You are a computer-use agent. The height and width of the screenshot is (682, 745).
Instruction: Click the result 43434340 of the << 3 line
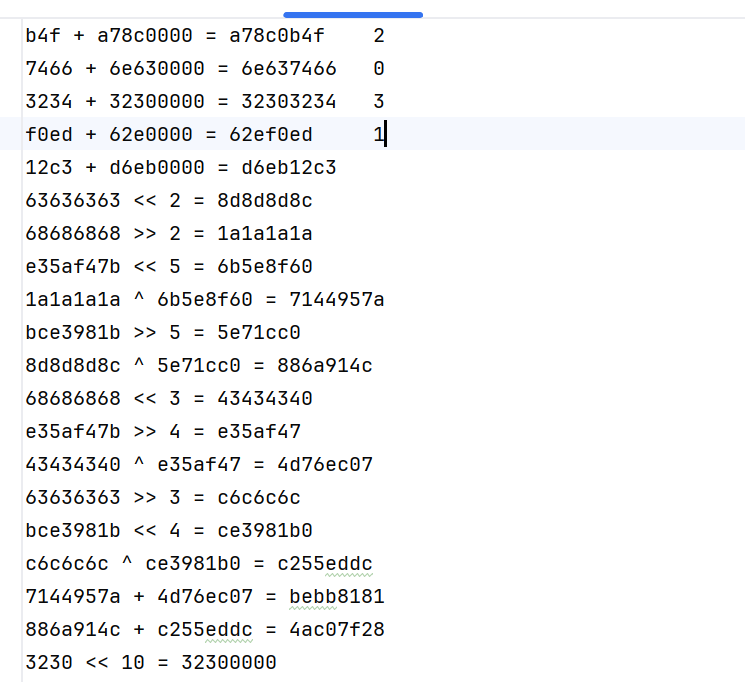pyautogui.click(x=265, y=399)
